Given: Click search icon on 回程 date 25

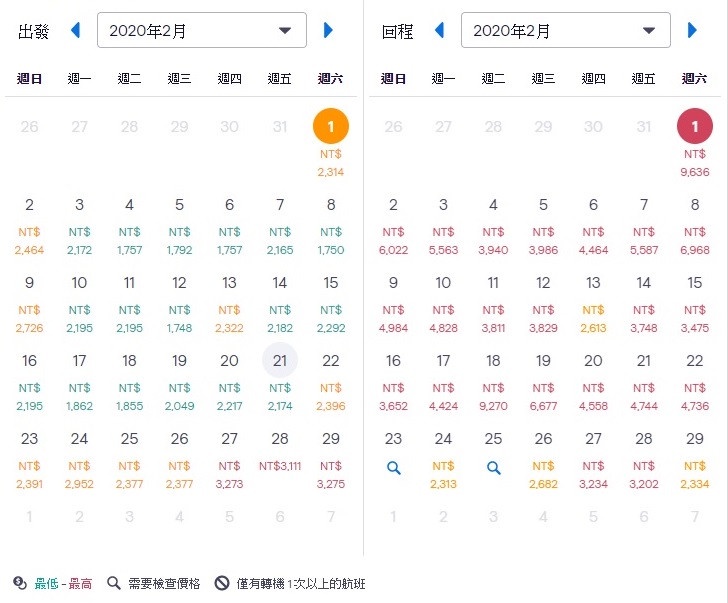Looking at the screenshot, I should 494,468.
